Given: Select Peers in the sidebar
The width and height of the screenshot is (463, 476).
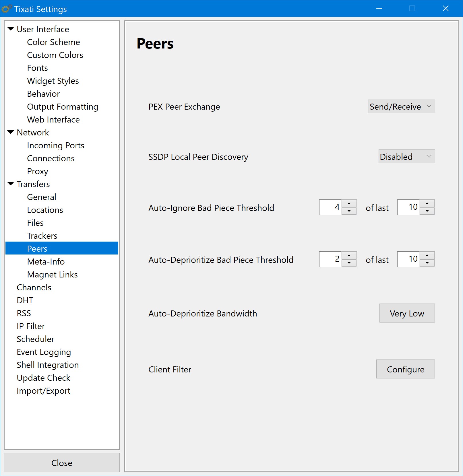Looking at the screenshot, I should 62,248.
